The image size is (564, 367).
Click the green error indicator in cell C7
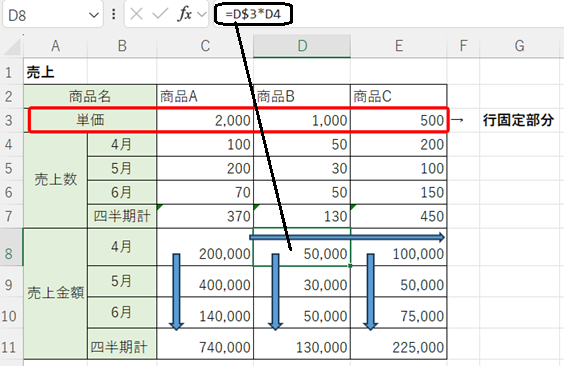tap(160, 207)
